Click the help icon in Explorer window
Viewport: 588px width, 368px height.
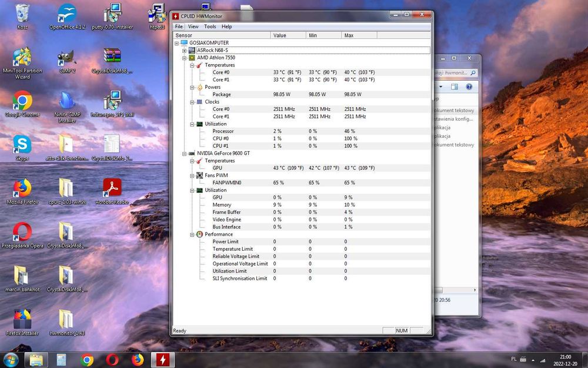[x=469, y=87]
